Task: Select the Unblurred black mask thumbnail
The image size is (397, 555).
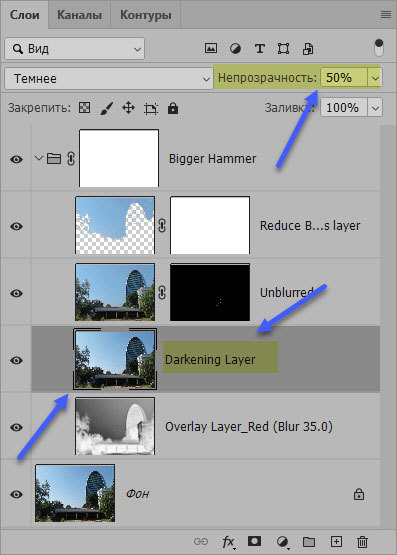Action: tap(210, 292)
